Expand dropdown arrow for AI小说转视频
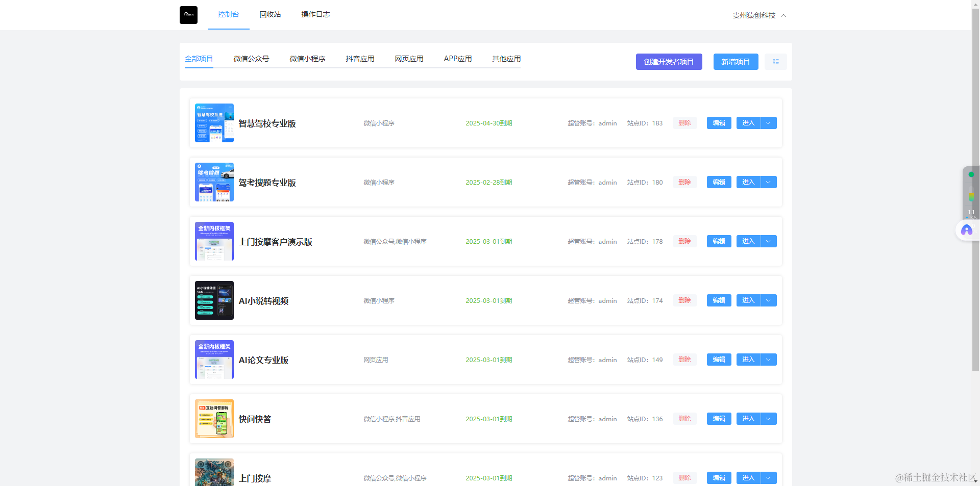980x486 pixels. pyautogui.click(x=769, y=300)
